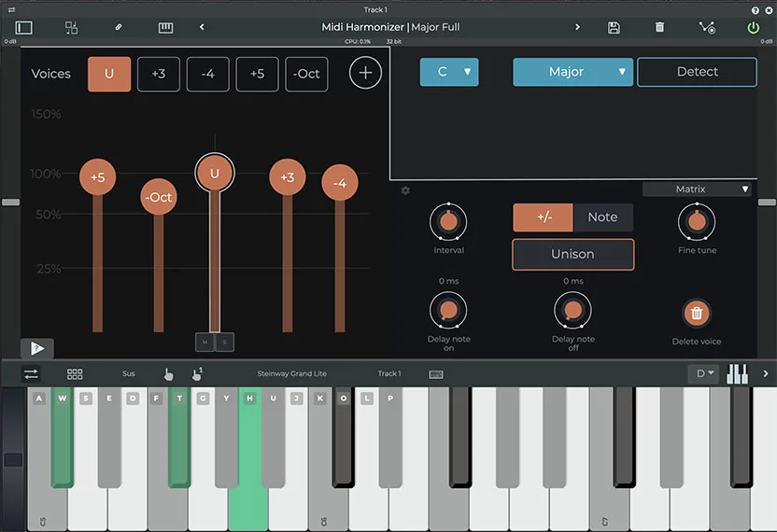Click the left input gain slider handle

point(10,203)
